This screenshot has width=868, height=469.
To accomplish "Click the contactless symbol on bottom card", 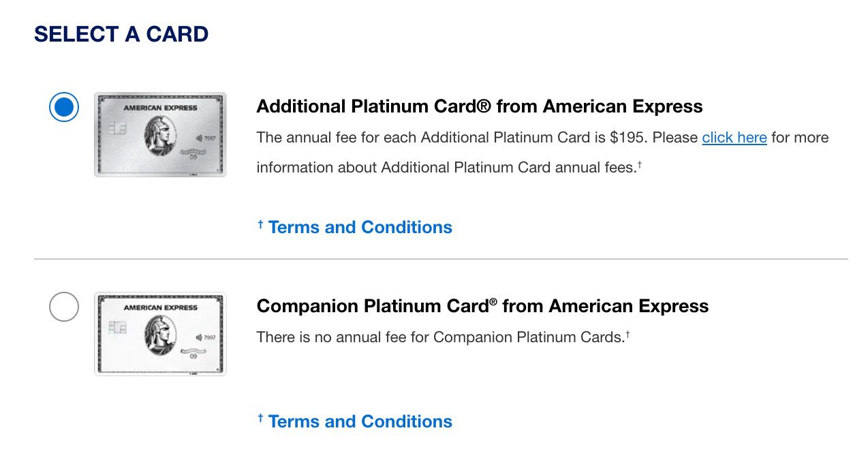I will [x=199, y=337].
